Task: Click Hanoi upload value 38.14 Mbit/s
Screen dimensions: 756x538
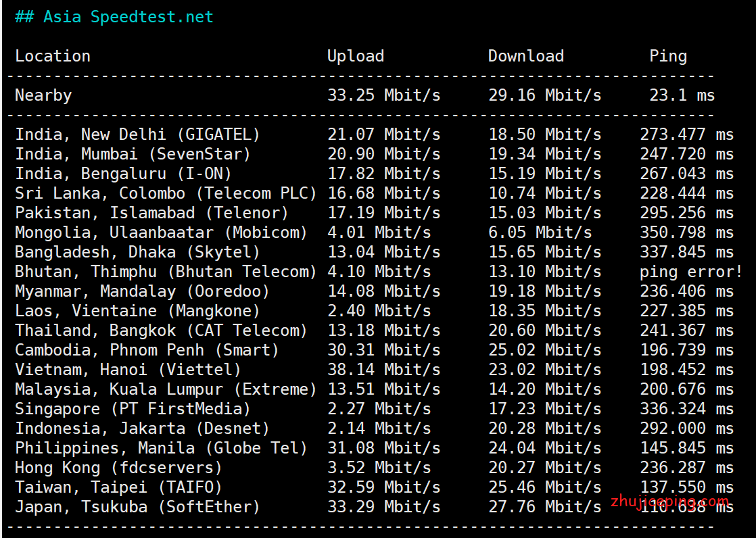Action: pos(384,370)
